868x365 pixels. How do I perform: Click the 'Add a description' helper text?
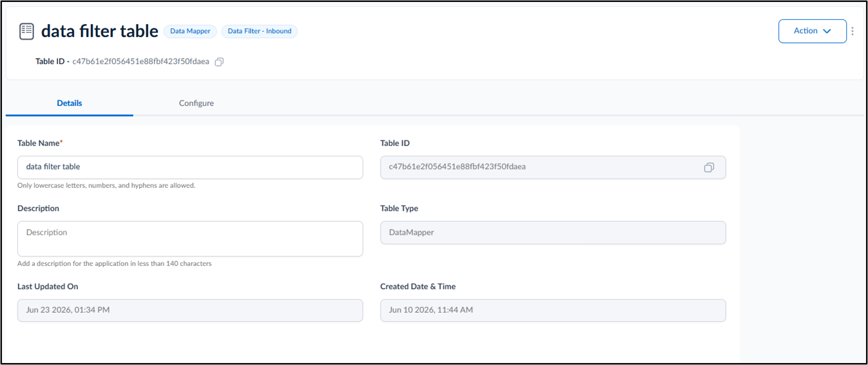point(114,264)
